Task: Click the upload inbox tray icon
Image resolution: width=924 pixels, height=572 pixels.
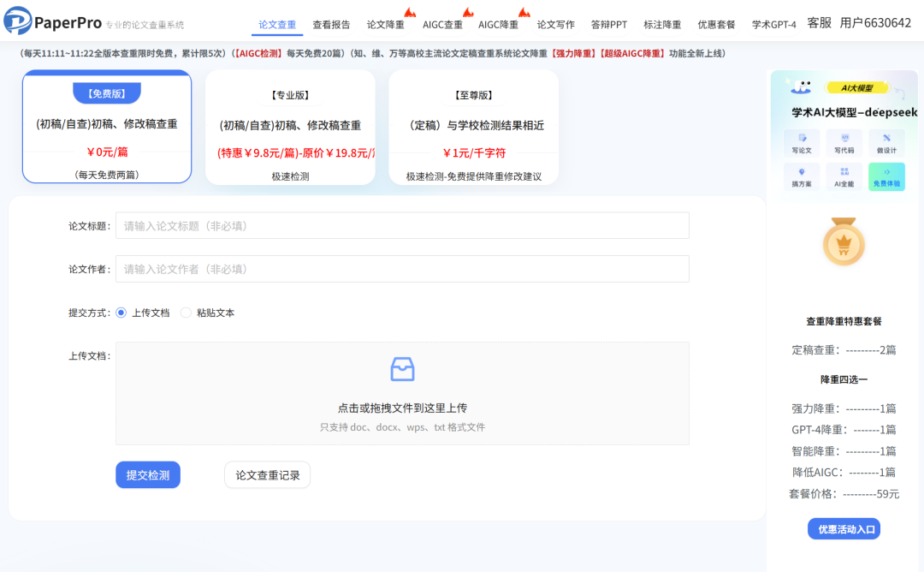Action: click(402, 369)
